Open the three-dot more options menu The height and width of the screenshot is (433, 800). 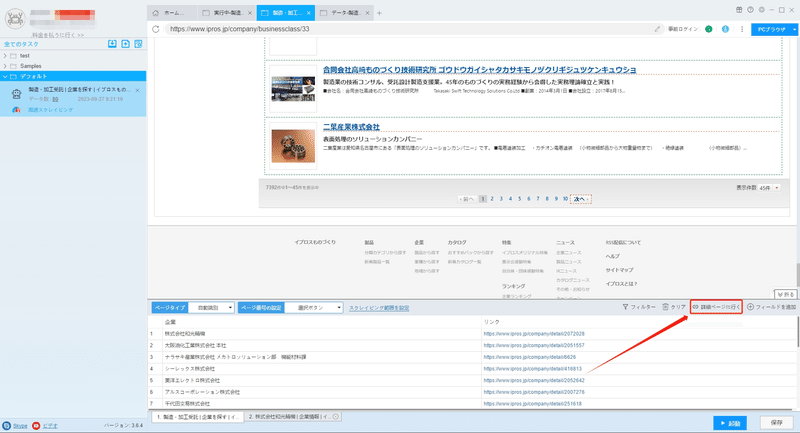[742, 29]
